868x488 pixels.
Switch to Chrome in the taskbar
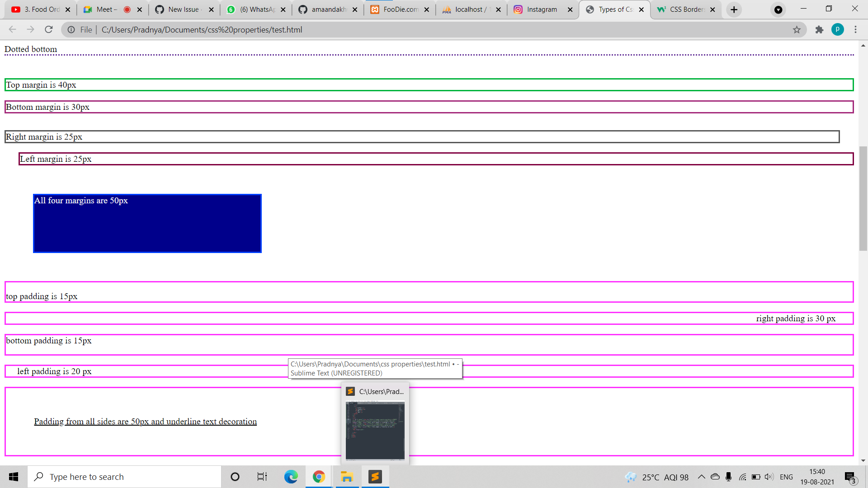319,477
